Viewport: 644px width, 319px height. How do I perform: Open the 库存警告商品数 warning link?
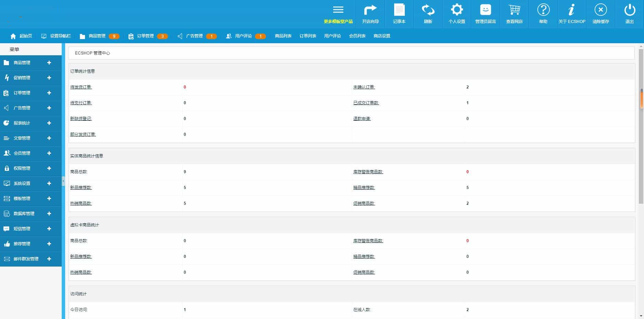369,172
